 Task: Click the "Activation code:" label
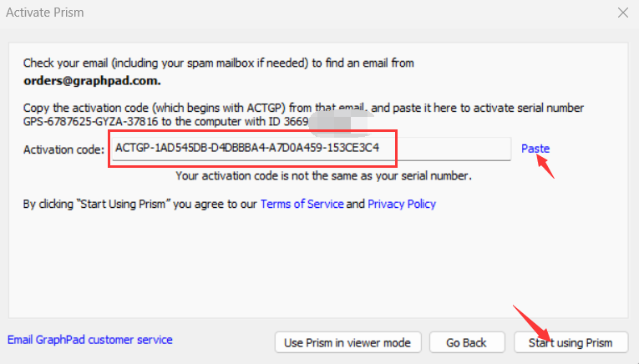[x=63, y=149]
